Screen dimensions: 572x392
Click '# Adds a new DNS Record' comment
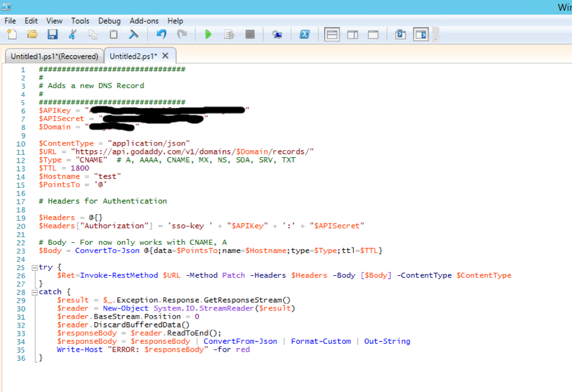click(91, 86)
